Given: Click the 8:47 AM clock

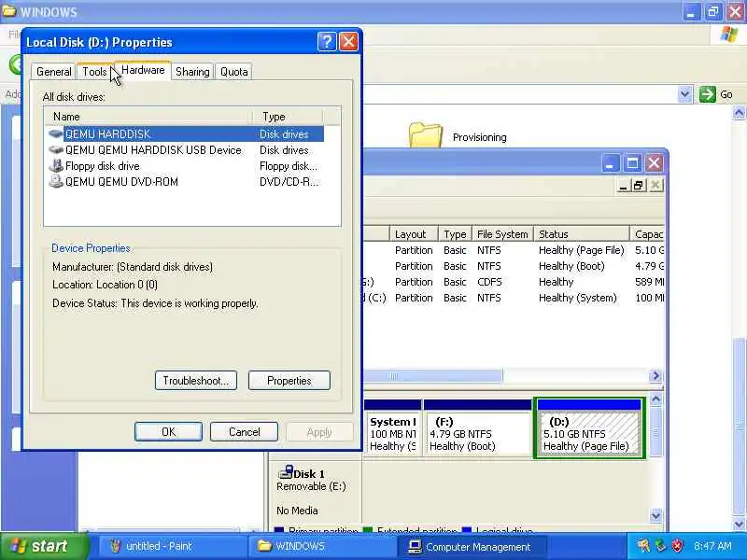Looking at the screenshot, I should point(712,546).
